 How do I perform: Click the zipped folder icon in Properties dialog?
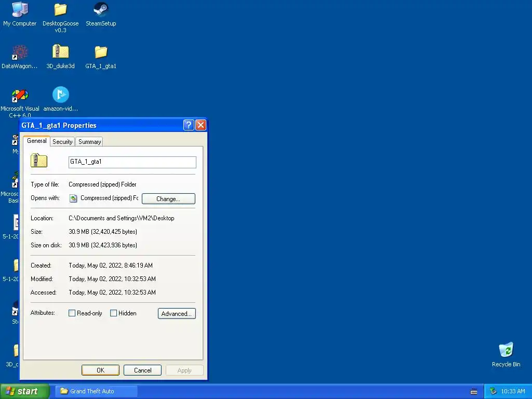tap(38, 161)
